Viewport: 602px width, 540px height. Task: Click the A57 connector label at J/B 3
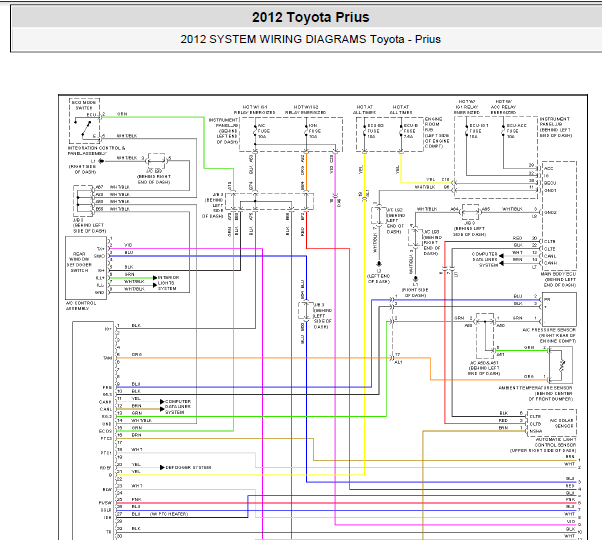pos(99,187)
